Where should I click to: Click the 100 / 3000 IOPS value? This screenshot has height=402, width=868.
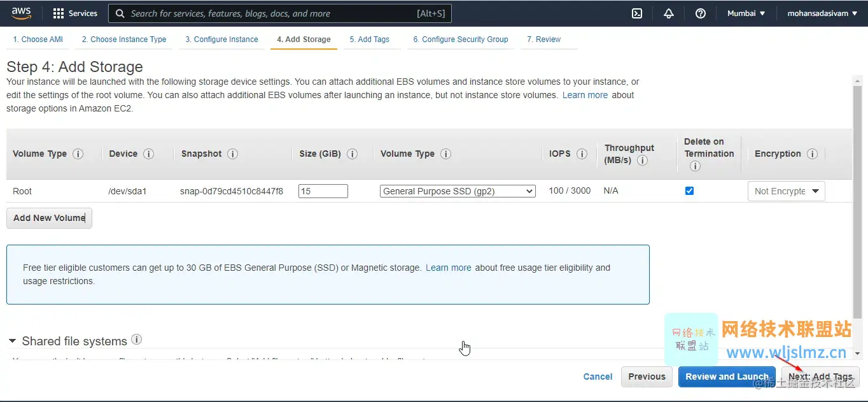pyautogui.click(x=570, y=190)
